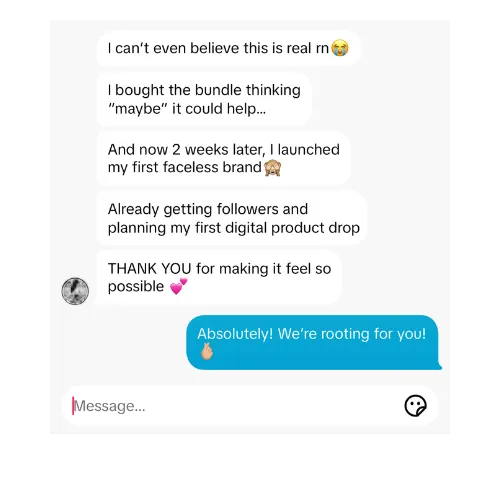Select the 'THANK YOU for making' message
The width and height of the screenshot is (500, 500).
[x=219, y=277]
